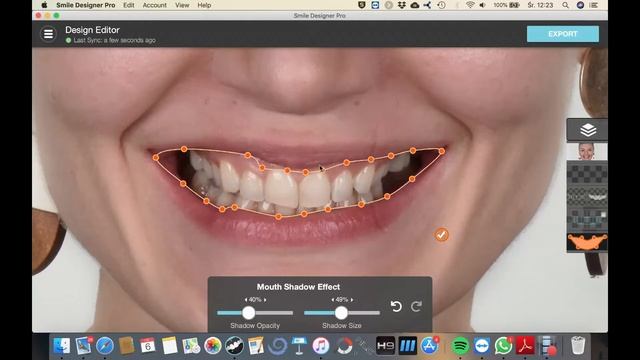Open Finder from the dock

[62, 346]
